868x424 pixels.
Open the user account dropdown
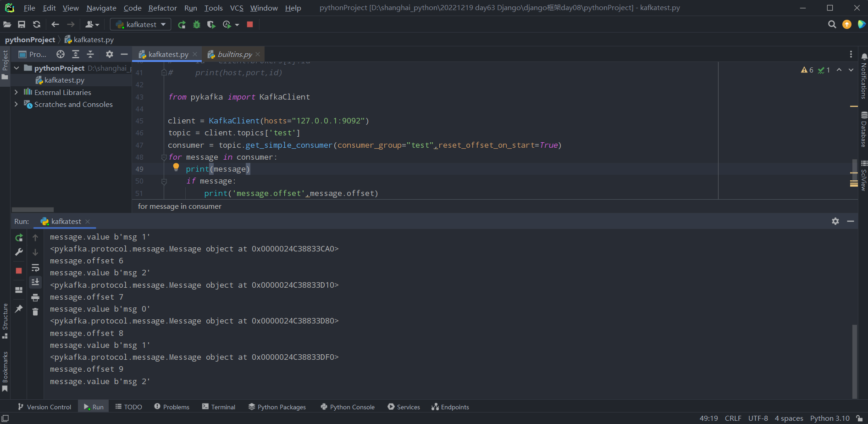pyautogui.click(x=92, y=24)
